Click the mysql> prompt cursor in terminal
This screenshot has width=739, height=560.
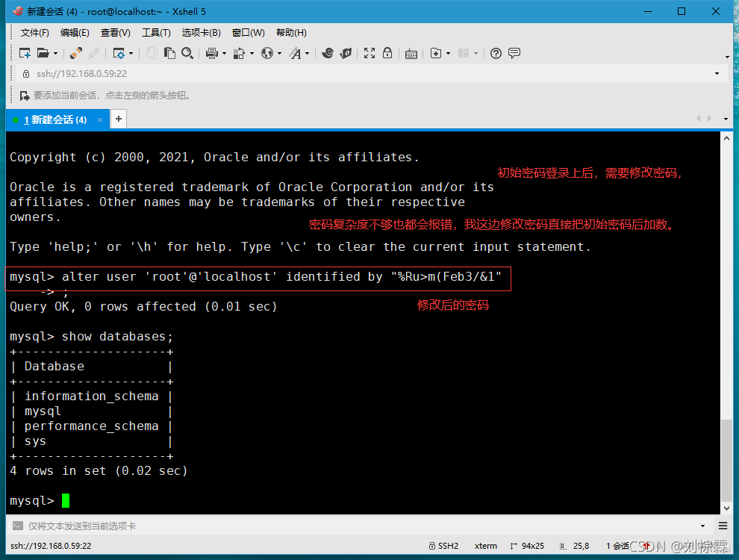click(x=66, y=500)
